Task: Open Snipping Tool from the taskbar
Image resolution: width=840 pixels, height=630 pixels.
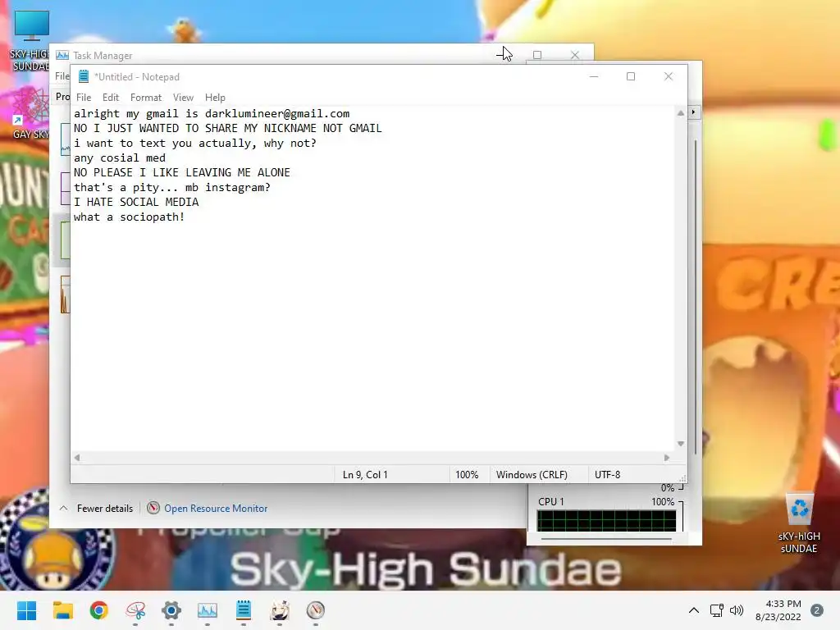Action: 135,610
